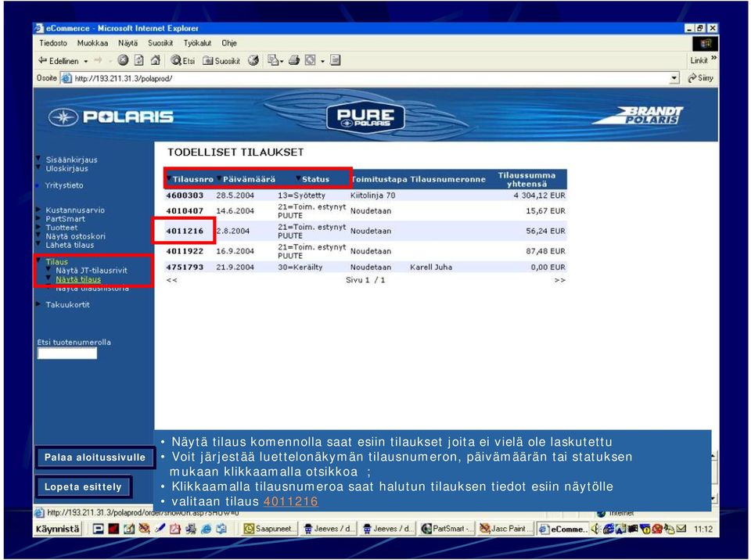Expand the Tilaus sidebar section
The image size is (751, 560).
(x=56, y=262)
